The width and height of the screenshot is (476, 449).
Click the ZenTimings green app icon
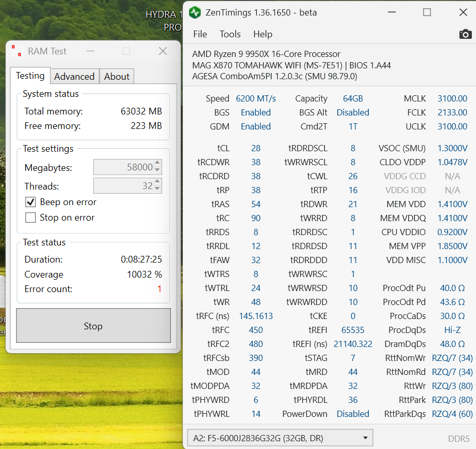pyautogui.click(x=195, y=12)
